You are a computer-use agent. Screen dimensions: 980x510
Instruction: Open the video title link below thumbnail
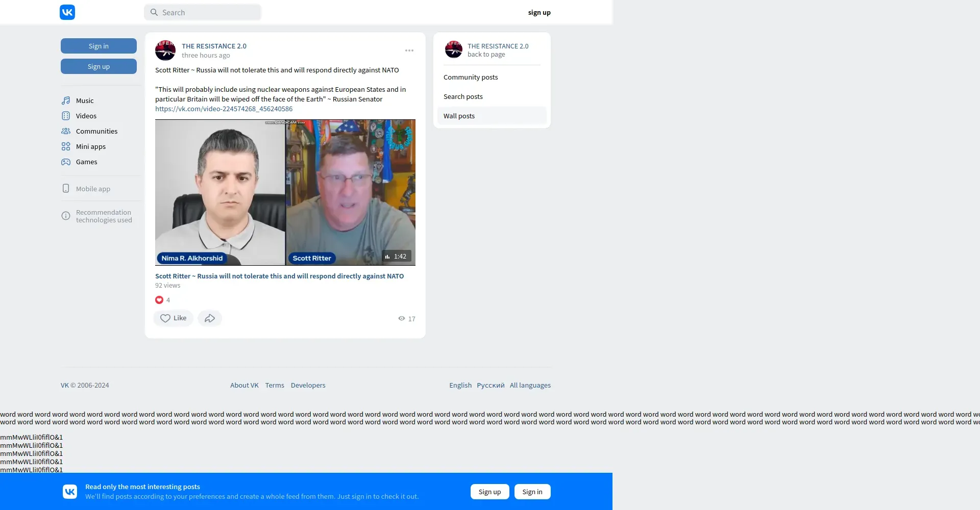pos(279,276)
